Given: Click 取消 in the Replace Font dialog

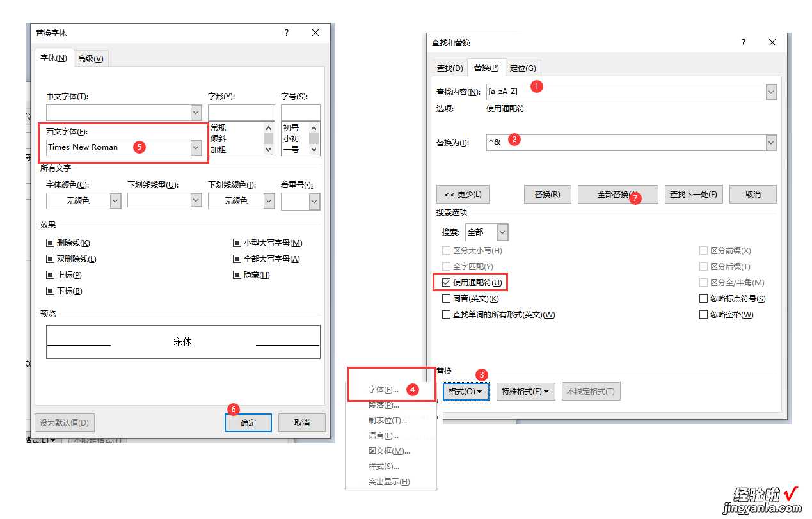Looking at the screenshot, I should point(302,422).
